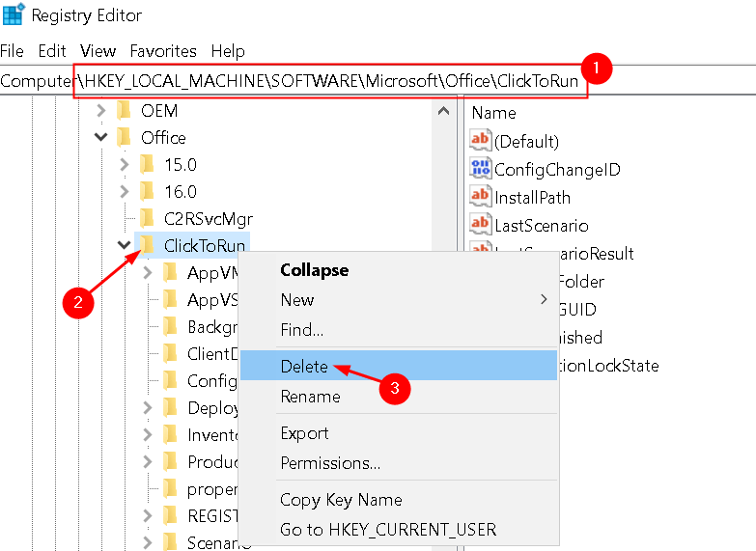This screenshot has width=756, height=551.
Task: Select the ConfigChangeID value name
Action: point(557,169)
